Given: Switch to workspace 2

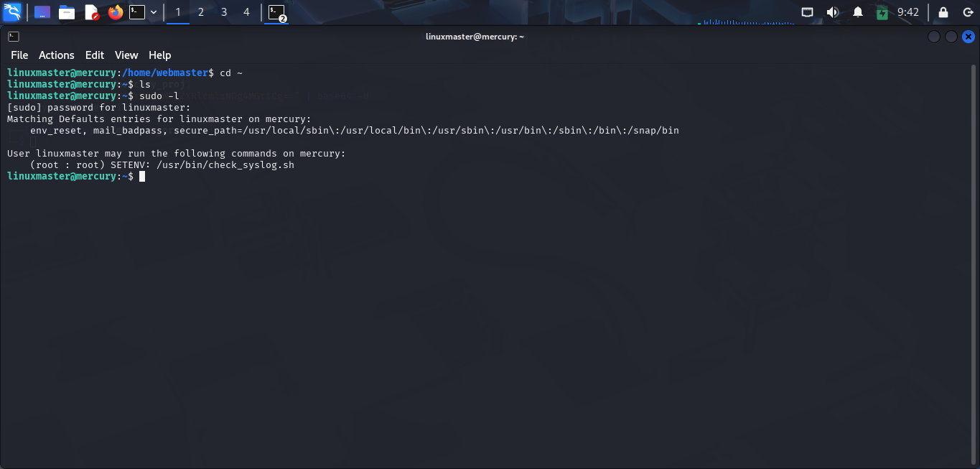Looking at the screenshot, I should click(x=201, y=12).
